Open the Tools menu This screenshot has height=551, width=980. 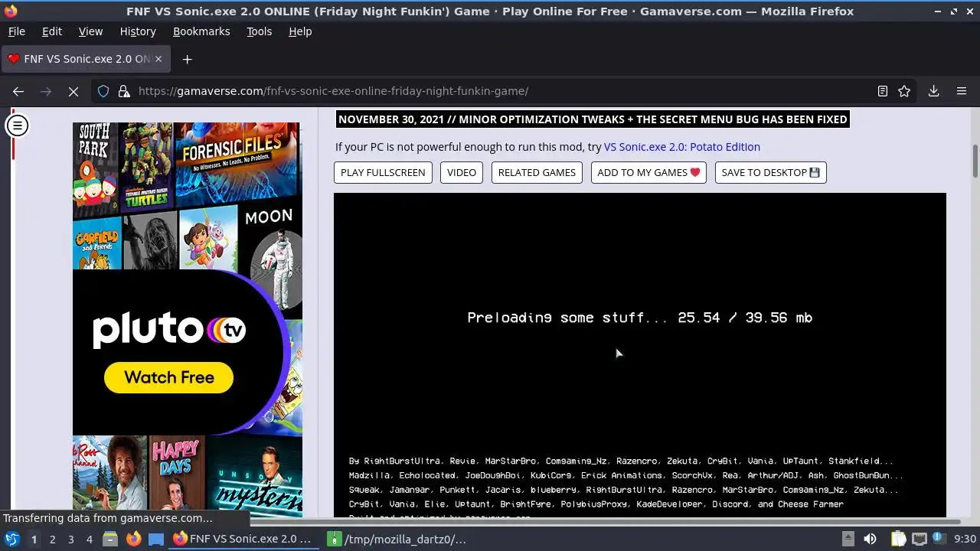(x=259, y=31)
